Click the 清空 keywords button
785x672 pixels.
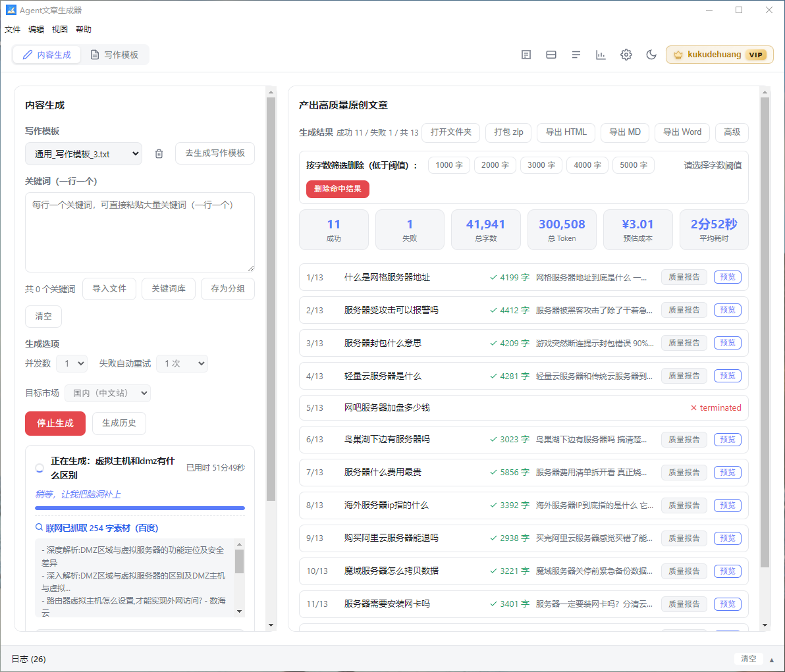click(43, 316)
